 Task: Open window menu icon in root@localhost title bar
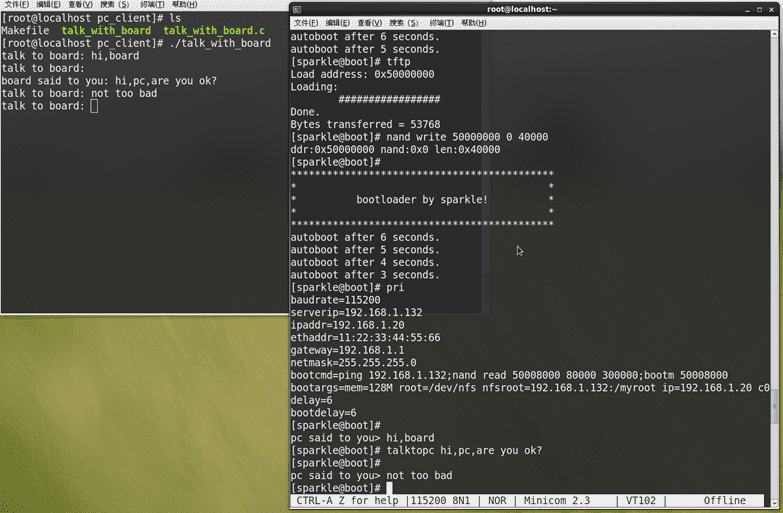pyautogui.click(x=297, y=9)
